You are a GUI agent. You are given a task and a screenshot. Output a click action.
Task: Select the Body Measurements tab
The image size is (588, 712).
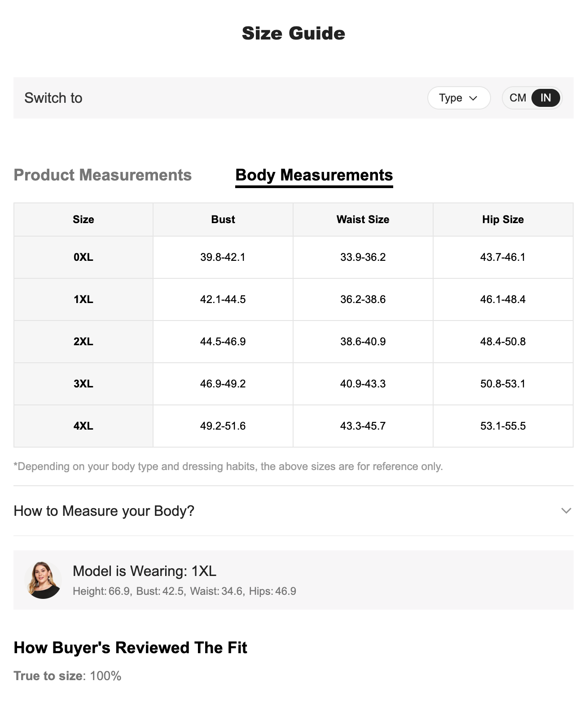[314, 175]
